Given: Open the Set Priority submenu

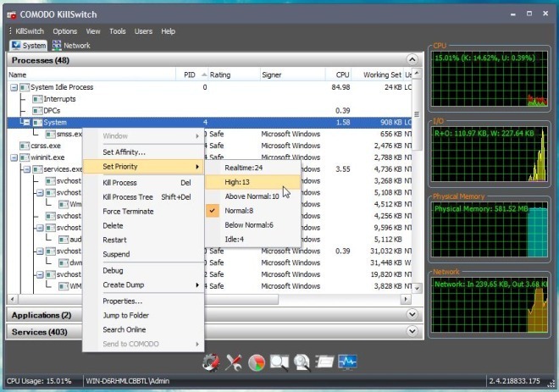Looking at the screenshot, I should point(143,167).
